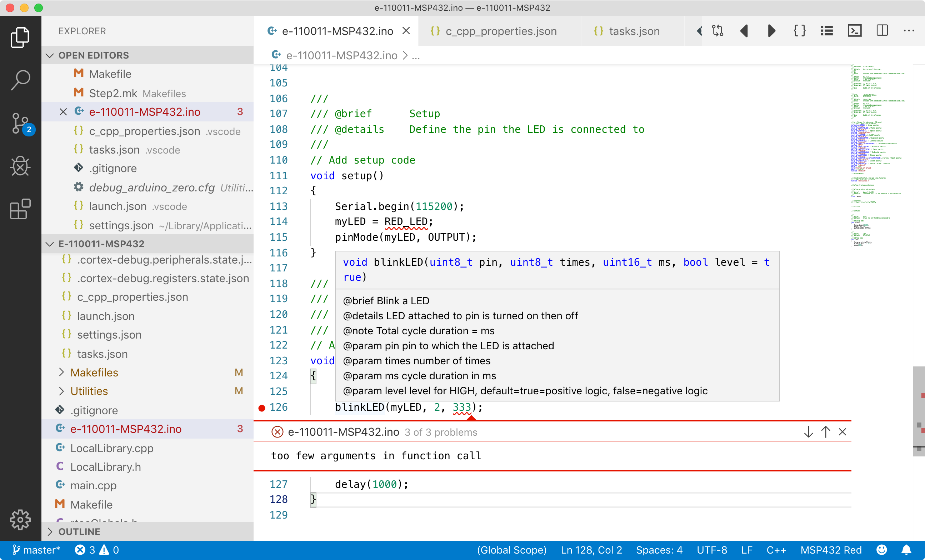Viewport: 925px width, 560px height.
Task: Open the branch picker via master* status item
Action: click(x=36, y=550)
